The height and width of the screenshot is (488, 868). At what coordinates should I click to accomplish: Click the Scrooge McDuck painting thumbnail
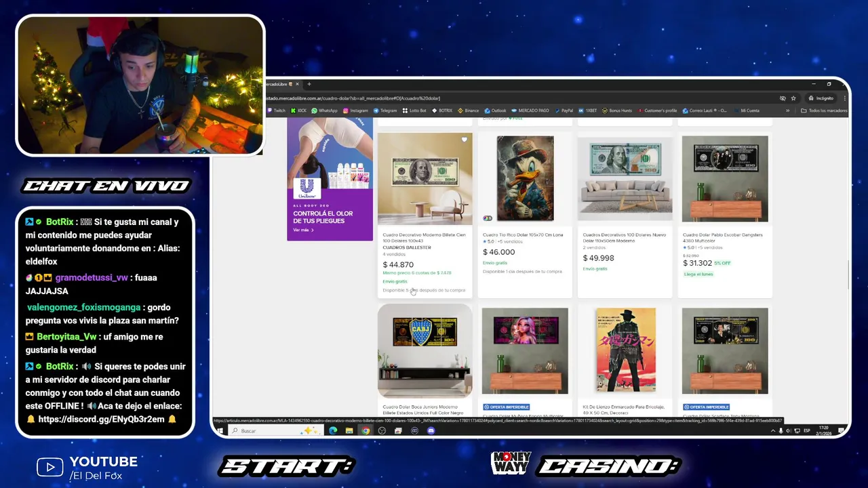point(525,178)
